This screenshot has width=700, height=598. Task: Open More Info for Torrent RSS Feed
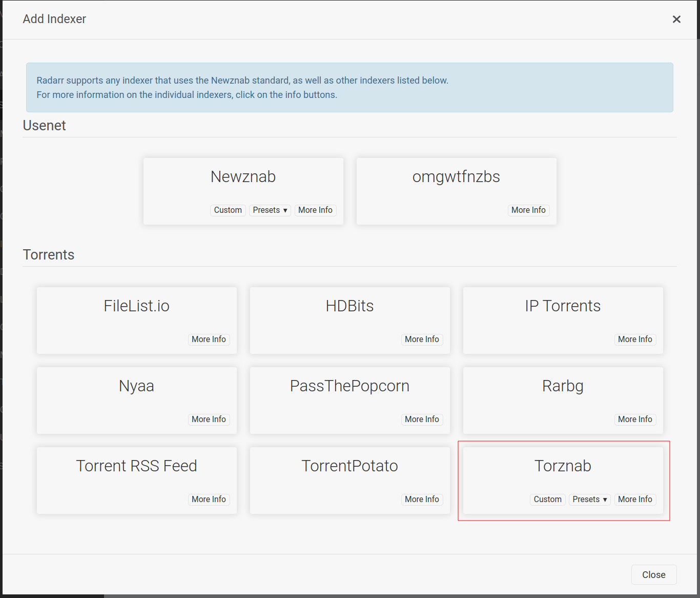pyautogui.click(x=209, y=500)
